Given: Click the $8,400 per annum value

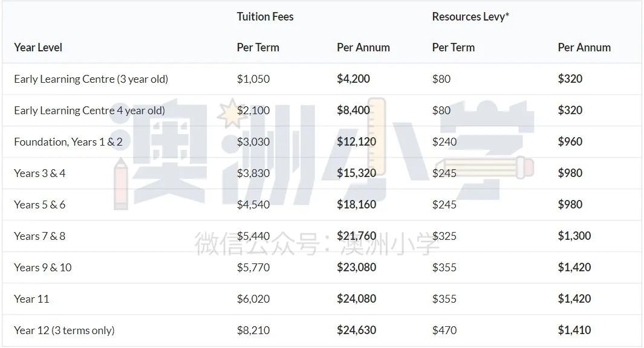Looking at the screenshot, I should (x=353, y=110).
